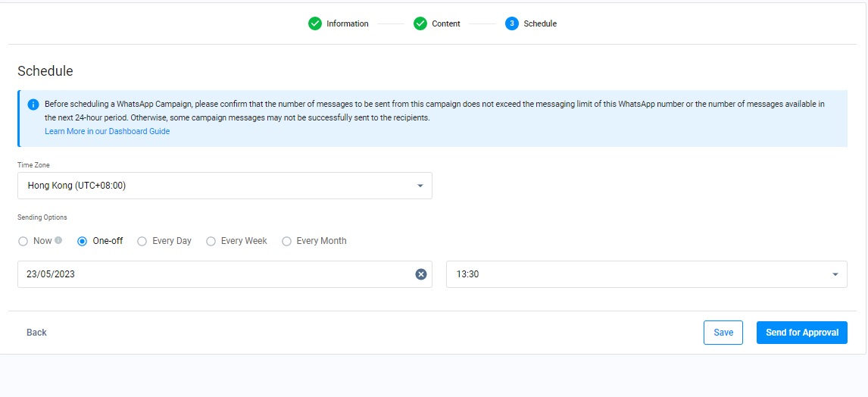Expand the 13:30 time dropdown arrow
The image size is (868, 397).
tap(835, 274)
